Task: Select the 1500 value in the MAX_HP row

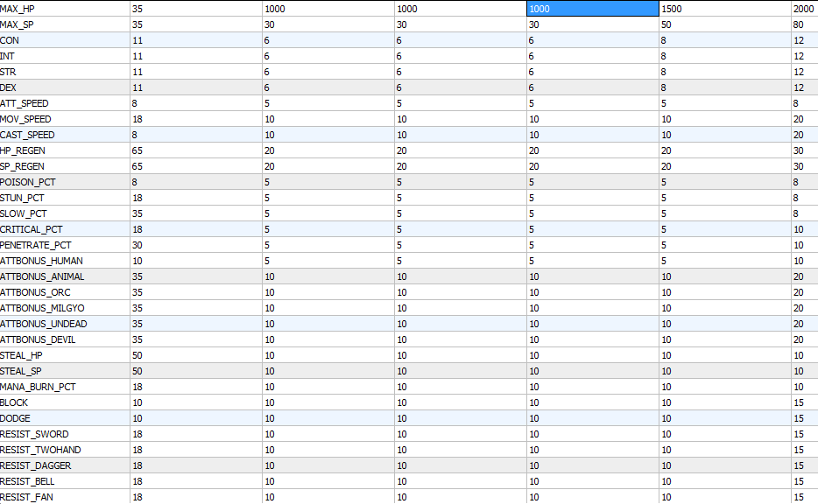Action: pos(672,9)
